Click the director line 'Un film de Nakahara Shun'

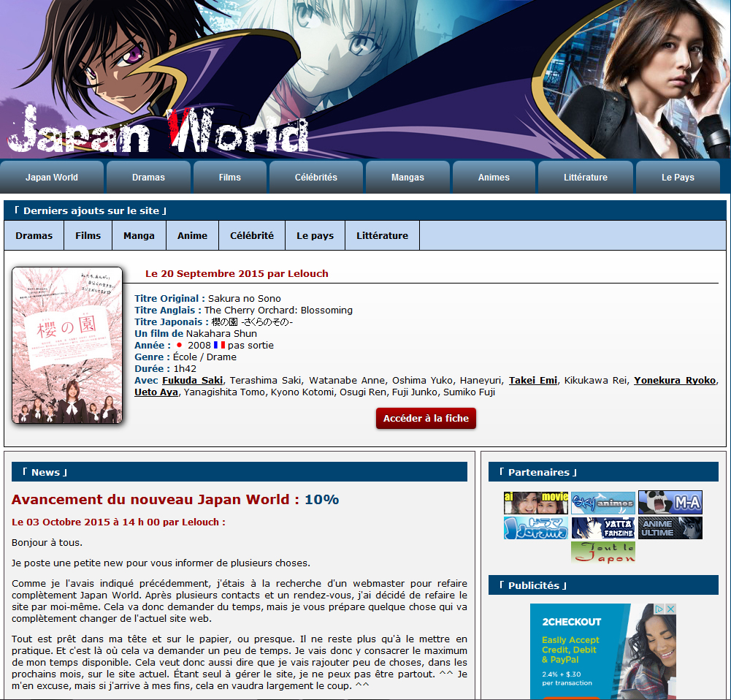(196, 333)
